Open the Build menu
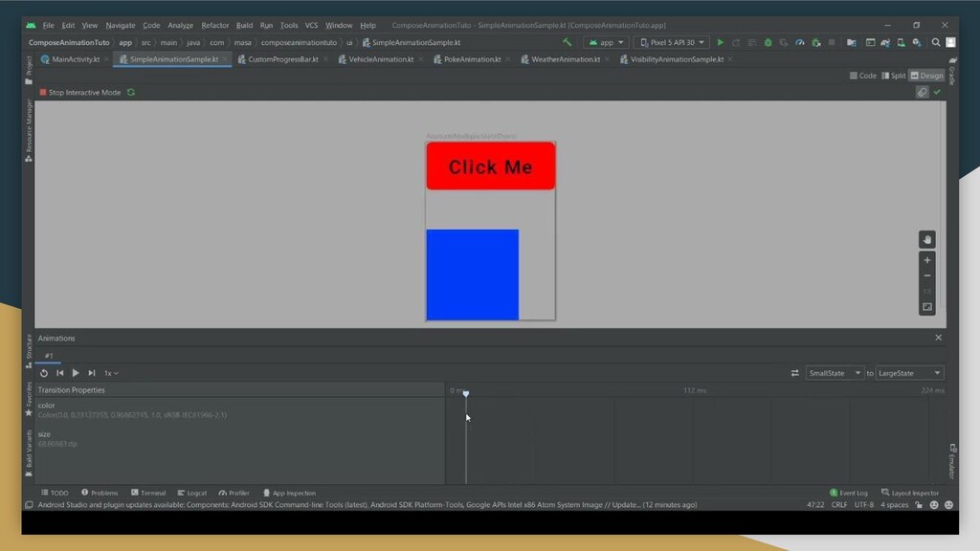980x551 pixels. 244,26
